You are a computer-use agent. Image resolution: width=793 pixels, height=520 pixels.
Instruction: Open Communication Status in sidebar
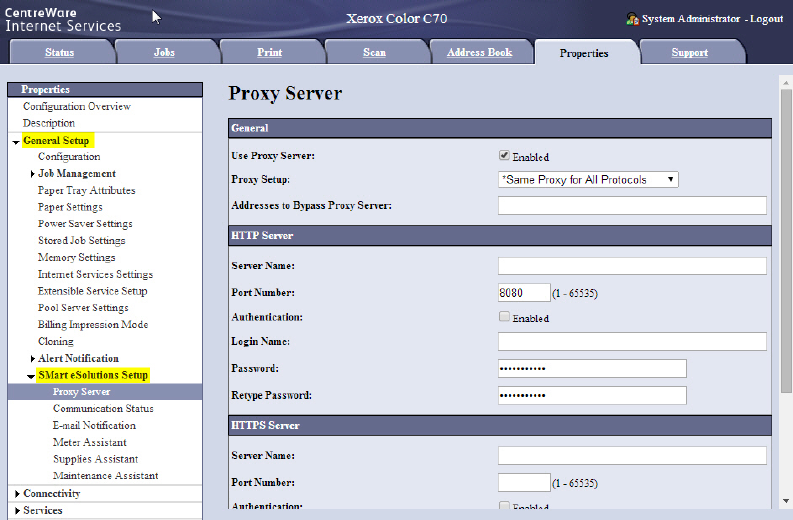[103, 409]
